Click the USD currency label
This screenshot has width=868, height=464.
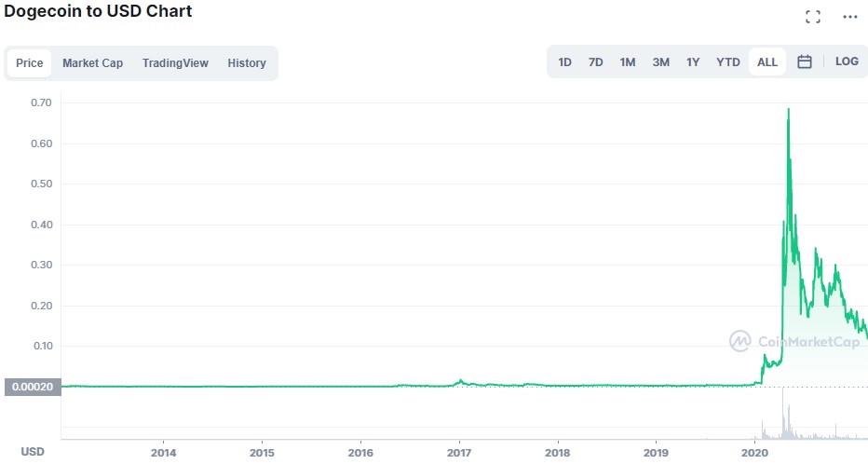[x=33, y=452]
